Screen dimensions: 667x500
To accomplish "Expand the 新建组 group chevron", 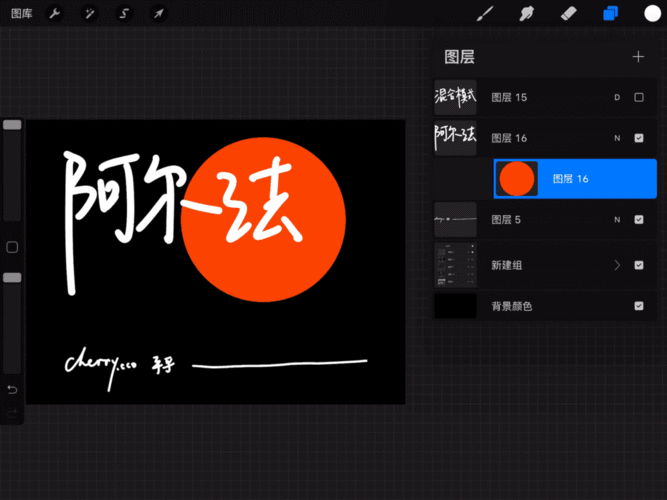I will pos(617,265).
